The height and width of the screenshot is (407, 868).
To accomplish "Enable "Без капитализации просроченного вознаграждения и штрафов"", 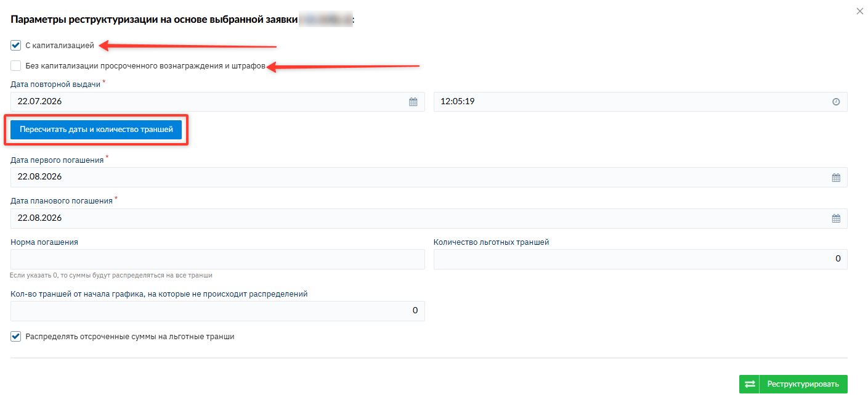I will (x=16, y=65).
